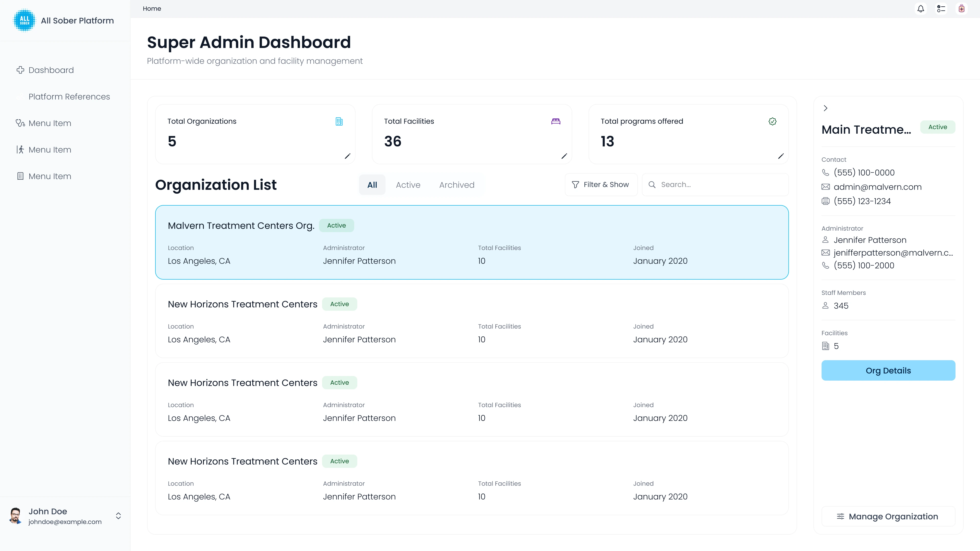Click the Home breadcrumb
This screenshot has height=551, width=980.
tap(152, 8)
